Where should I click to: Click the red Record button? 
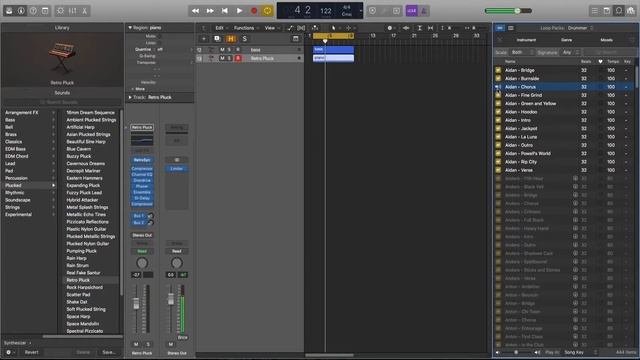[x=254, y=11]
